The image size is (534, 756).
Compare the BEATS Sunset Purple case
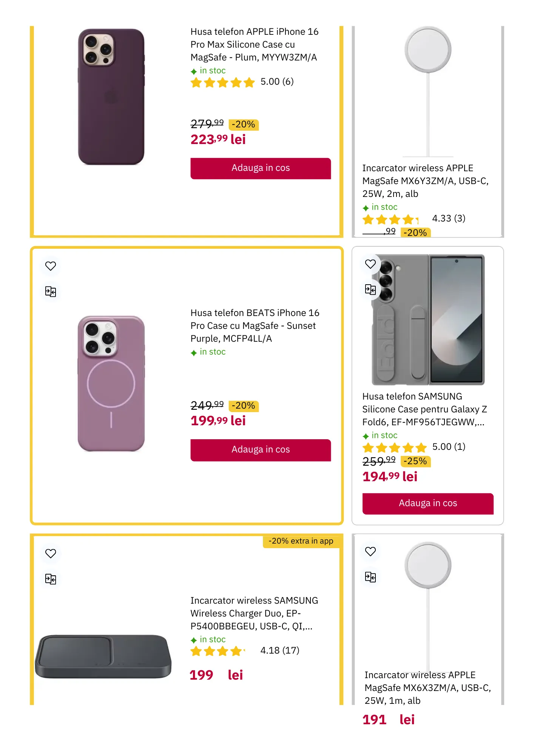pyautogui.click(x=51, y=291)
